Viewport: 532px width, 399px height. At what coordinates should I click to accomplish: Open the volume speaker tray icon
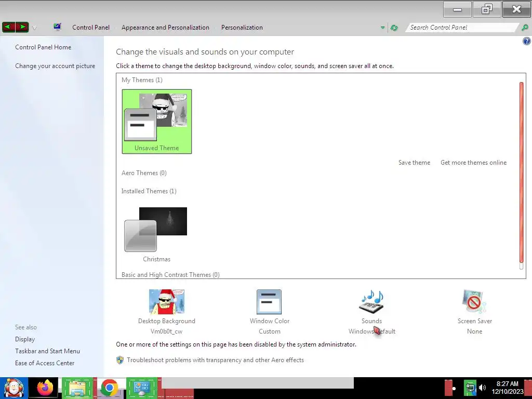coord(482,388)
